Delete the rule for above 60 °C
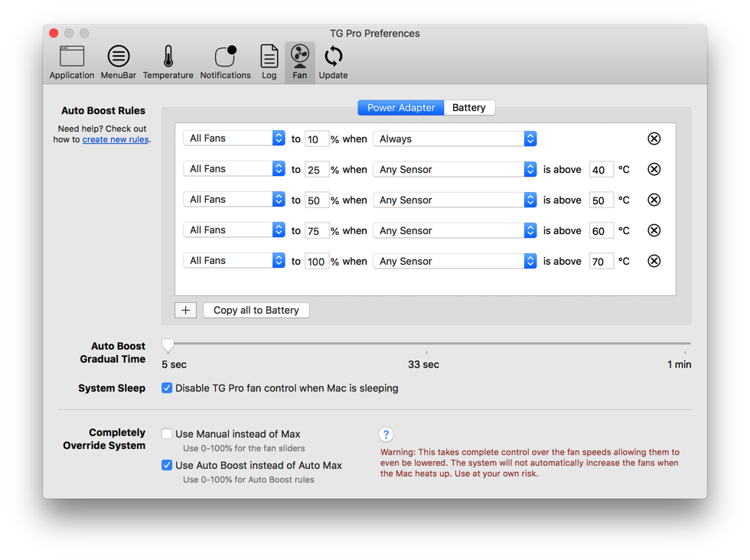Screen dimensions: 750x560 point(654,230)
